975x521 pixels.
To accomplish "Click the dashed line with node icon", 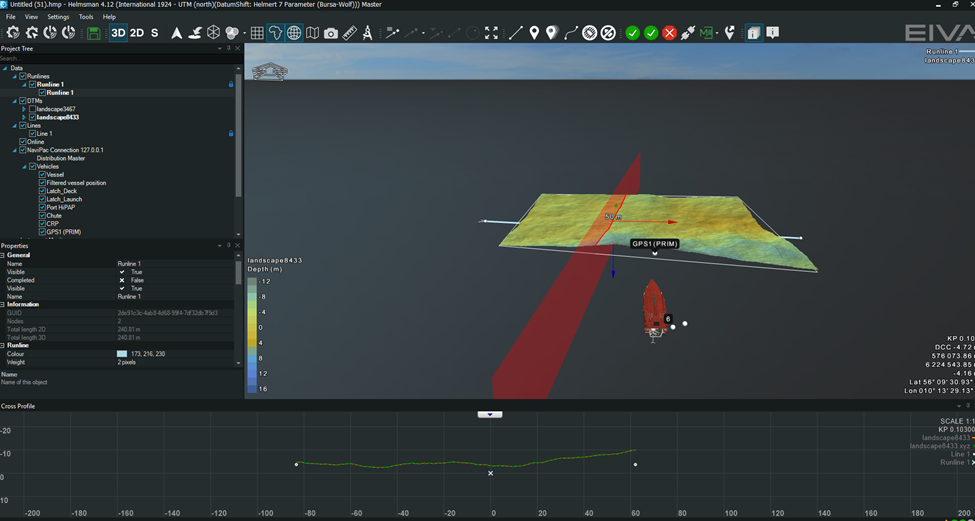I will tap(392, 33).
